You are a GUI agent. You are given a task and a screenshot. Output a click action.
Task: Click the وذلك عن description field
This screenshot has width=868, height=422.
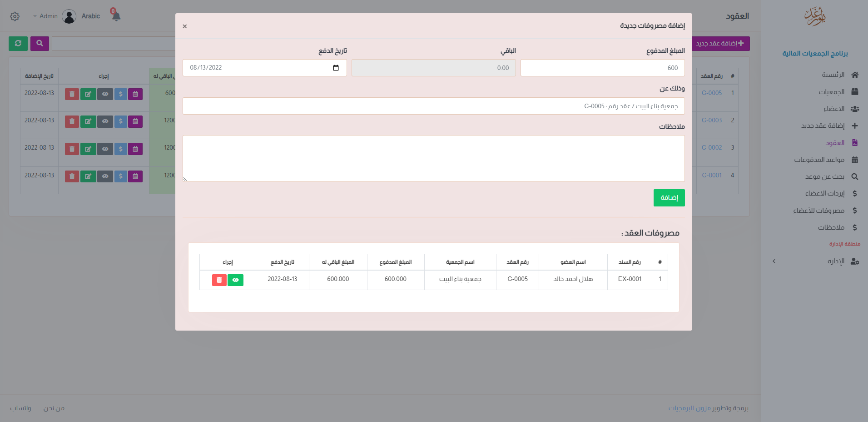(433, 106)
